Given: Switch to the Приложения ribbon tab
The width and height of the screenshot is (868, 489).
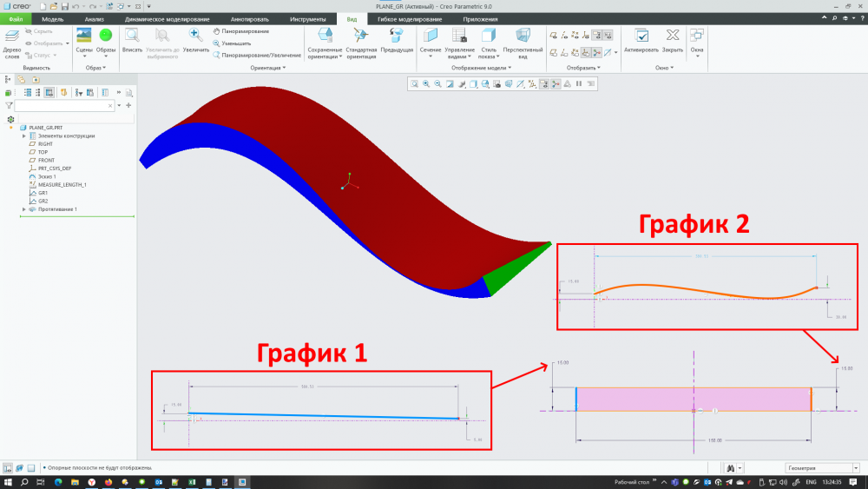Looking at the screenshot, I should (480, 19).
